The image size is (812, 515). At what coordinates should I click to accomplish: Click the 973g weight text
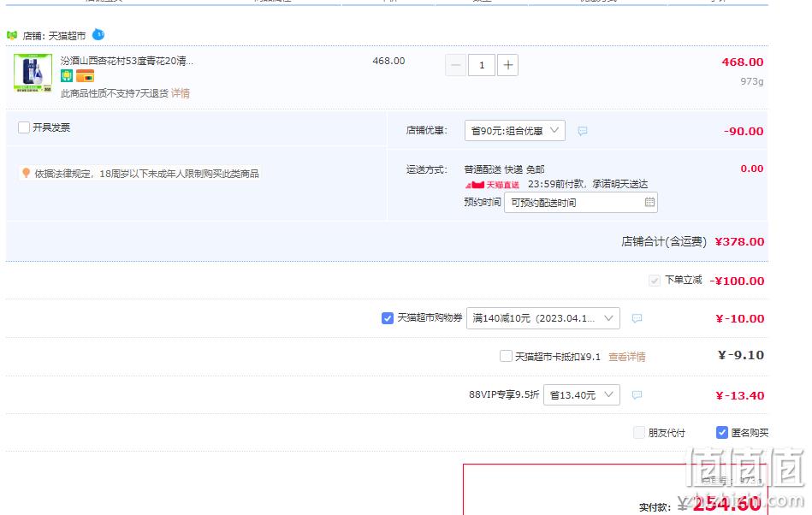coord(752,81)
